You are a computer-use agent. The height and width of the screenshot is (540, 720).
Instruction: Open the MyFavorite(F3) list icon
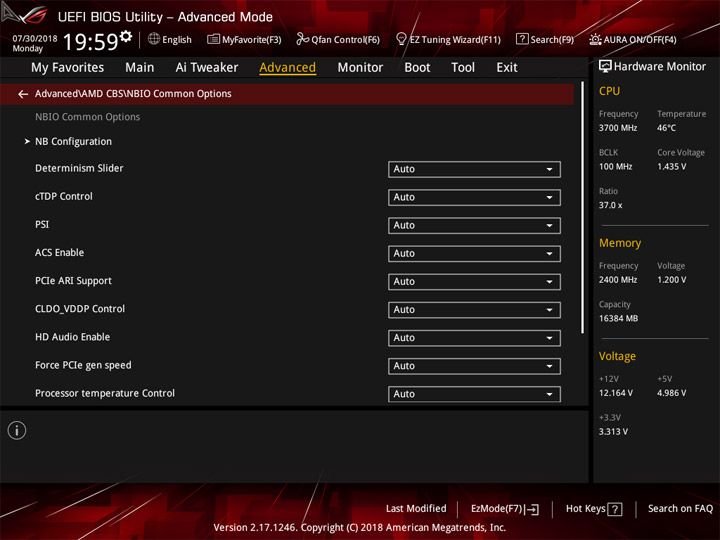coord(213,39)
